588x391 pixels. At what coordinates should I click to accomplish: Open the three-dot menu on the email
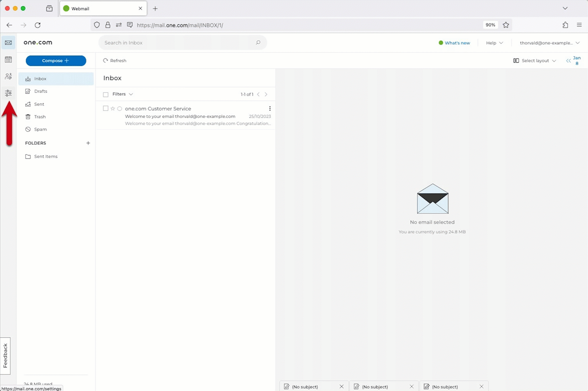tap(270, 108)
